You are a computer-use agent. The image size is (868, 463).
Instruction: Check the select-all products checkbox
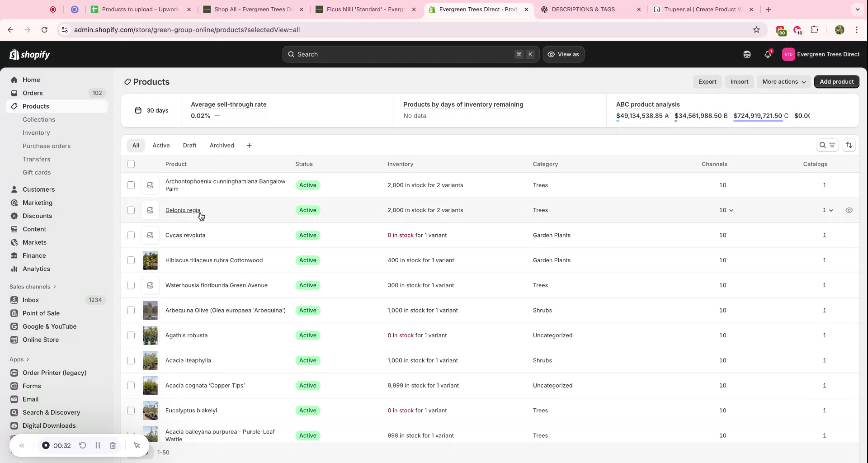tap(131, 164)
